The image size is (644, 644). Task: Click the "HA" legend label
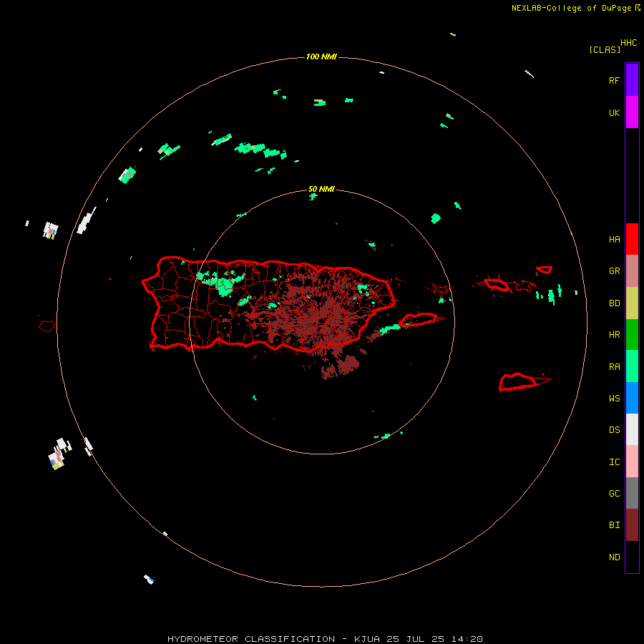pos(615,240)
